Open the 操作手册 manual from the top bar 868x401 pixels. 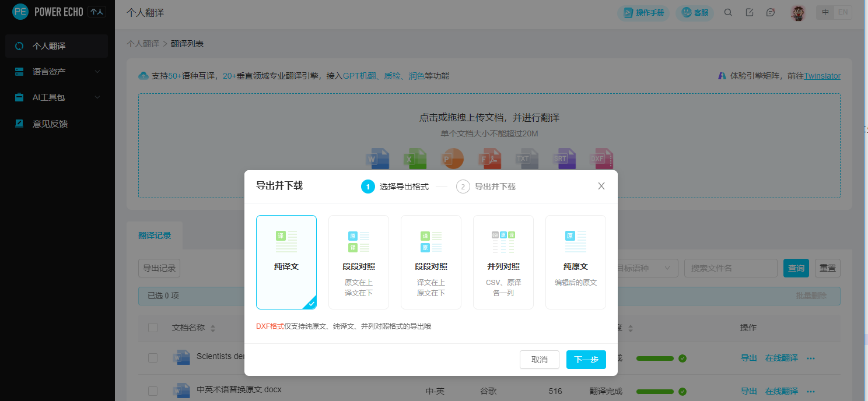coord(643,12)
